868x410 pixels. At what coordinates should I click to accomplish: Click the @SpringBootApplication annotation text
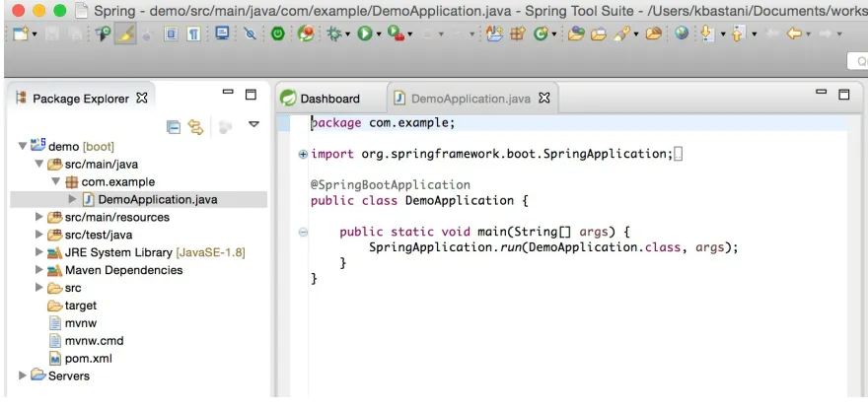tap(391, 185)
